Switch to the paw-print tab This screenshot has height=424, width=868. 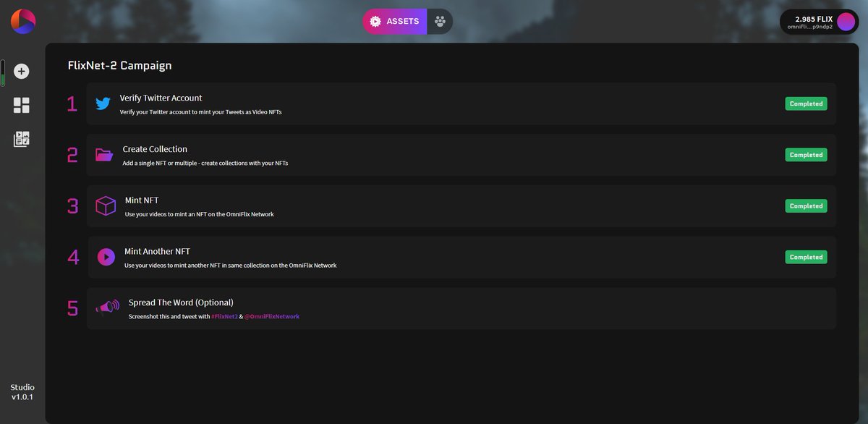[441, 21]
